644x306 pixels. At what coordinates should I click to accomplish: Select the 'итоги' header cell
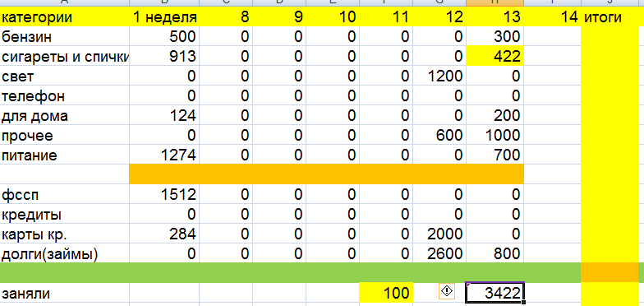pos(609,16)
